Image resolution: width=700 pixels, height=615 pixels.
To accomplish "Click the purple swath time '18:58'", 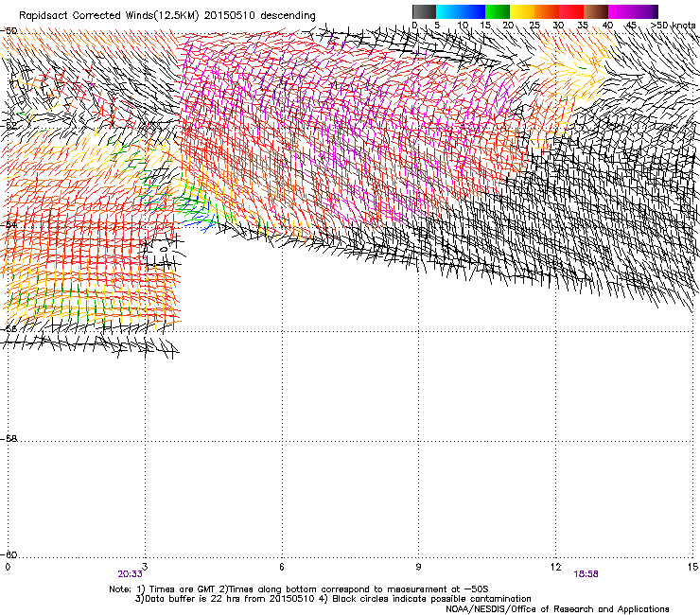I will click(x=586, y=574).
